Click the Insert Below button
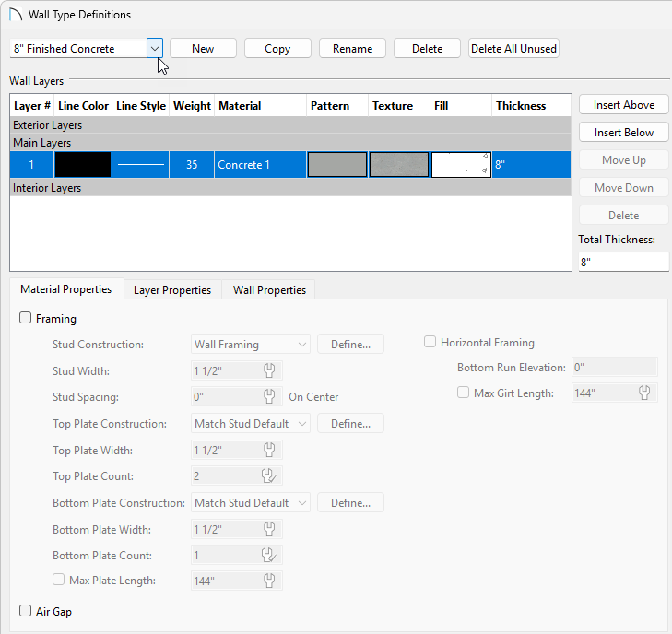Viewport: 672px width, 634px height. coord(623,133)
